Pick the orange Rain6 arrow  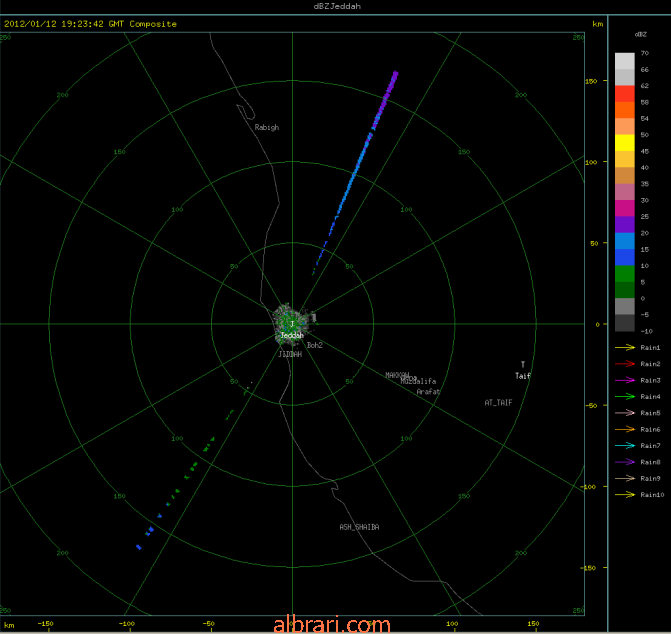click(625, 429)
